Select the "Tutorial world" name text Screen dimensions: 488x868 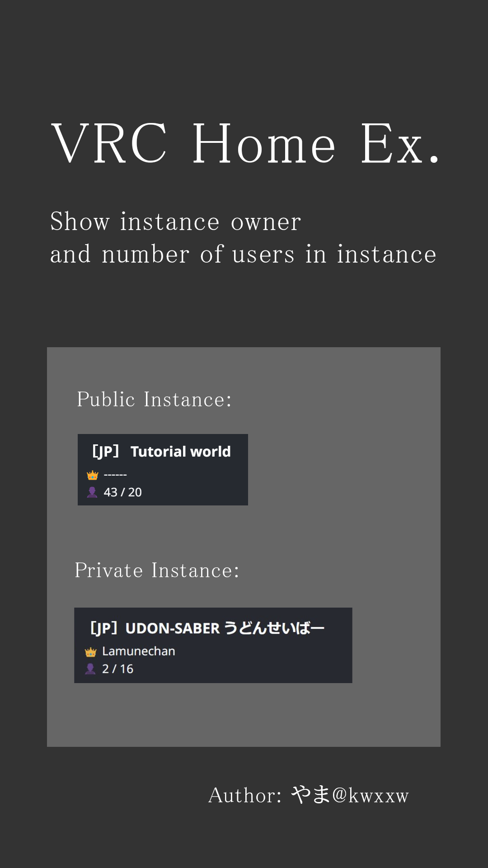point(181,452)
